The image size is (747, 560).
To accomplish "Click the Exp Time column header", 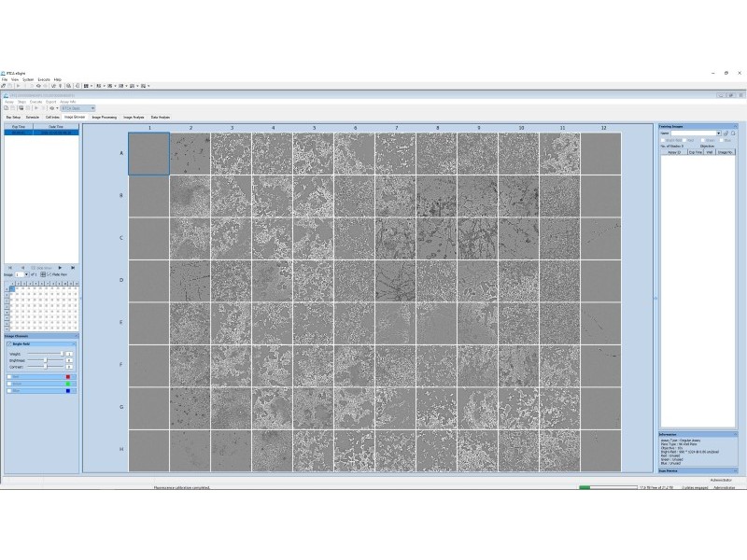I will (19, 127).
